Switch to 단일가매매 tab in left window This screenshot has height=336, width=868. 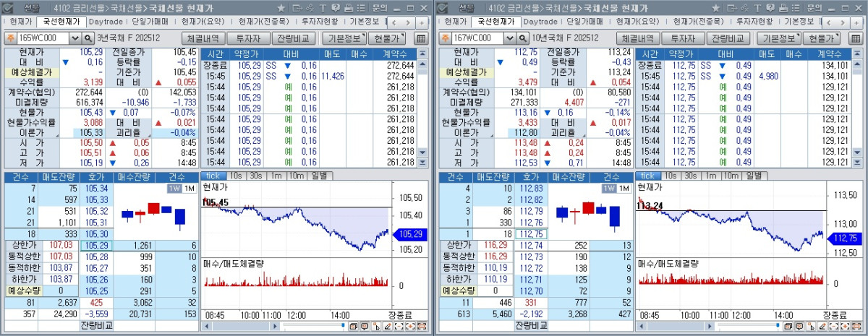150,23
